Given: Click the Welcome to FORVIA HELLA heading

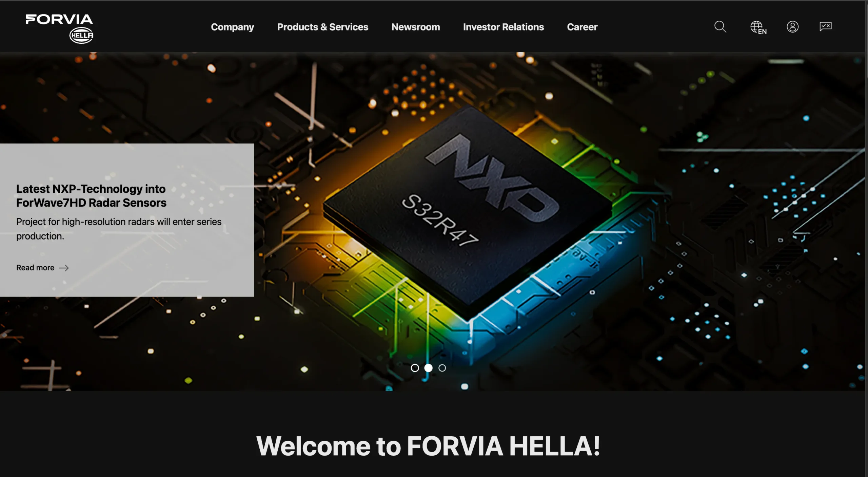Looking at the screenshot, I should pyautogui.click(x=428, y=446).
